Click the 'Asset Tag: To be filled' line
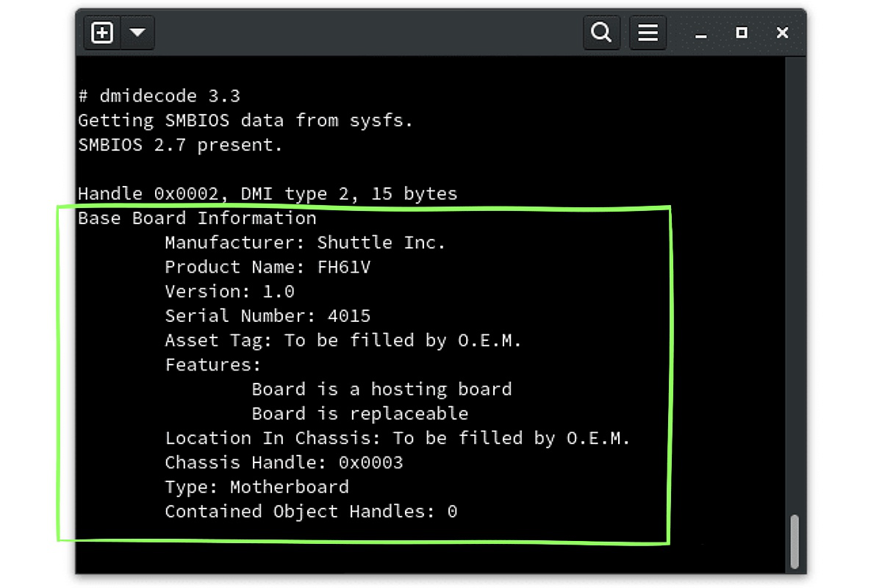This screenshot has height=588, width=882. [x=343, y=340]
